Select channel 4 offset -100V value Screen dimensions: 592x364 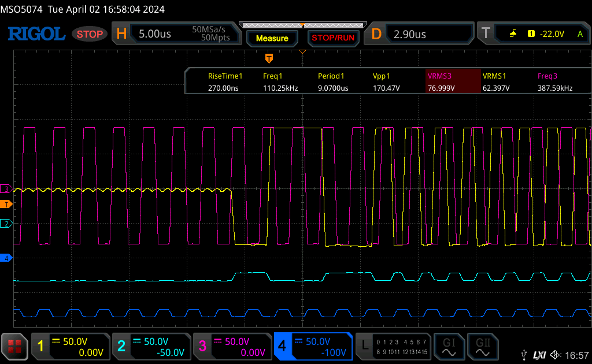[x=334, y=352]
